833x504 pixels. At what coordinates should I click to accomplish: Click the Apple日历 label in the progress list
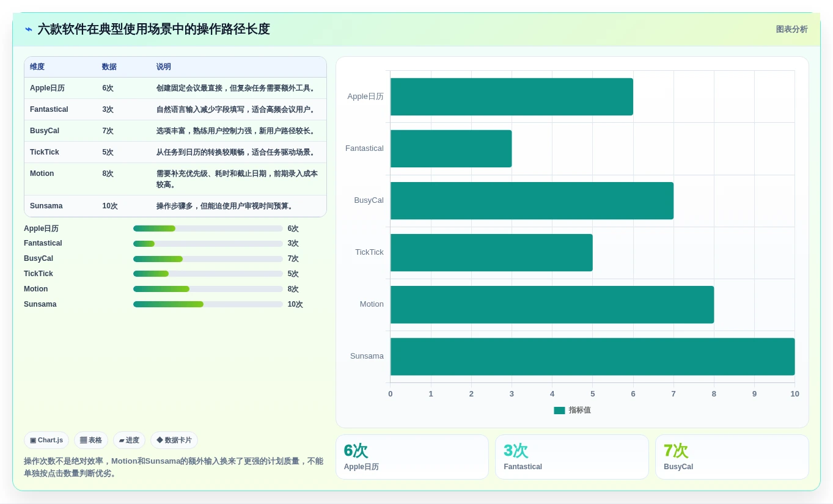click(41, 228)
